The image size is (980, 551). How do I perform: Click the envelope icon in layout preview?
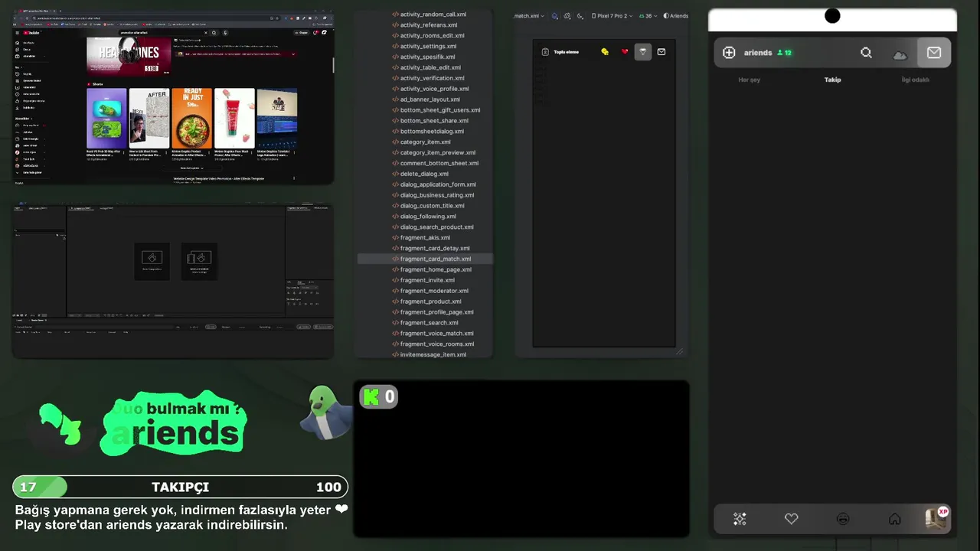tap(661, 52)
